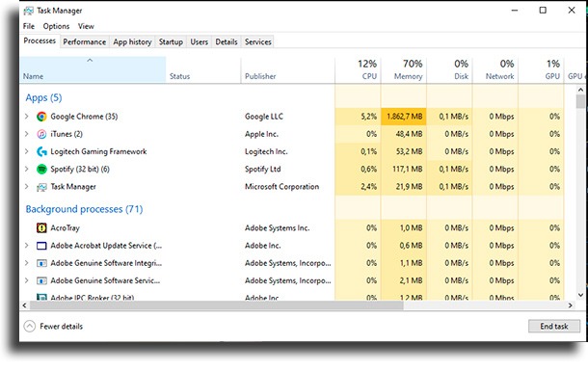The height and width of the screenshot is (371, 588).
Task: Click the vertical scrollbar down arrow
Action: [x=580, y=295]
